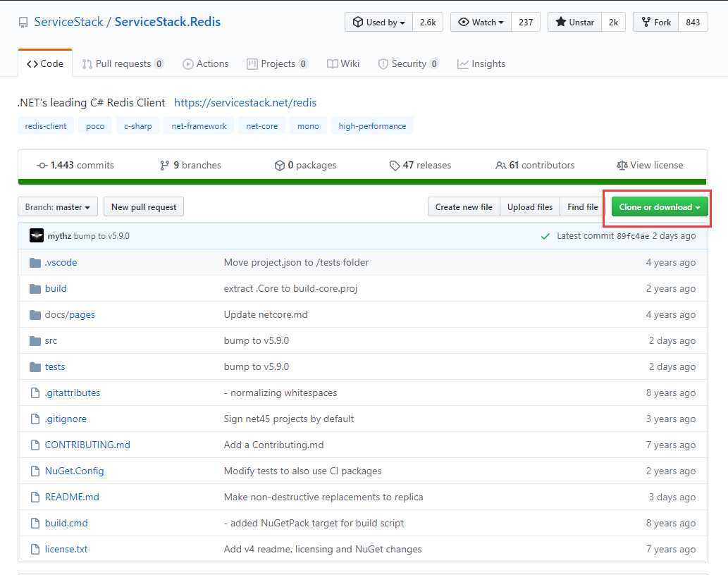This screenshot has width=728, height=575.
Task: Click the .vscode folder icon
Action: tap(35, 263)
